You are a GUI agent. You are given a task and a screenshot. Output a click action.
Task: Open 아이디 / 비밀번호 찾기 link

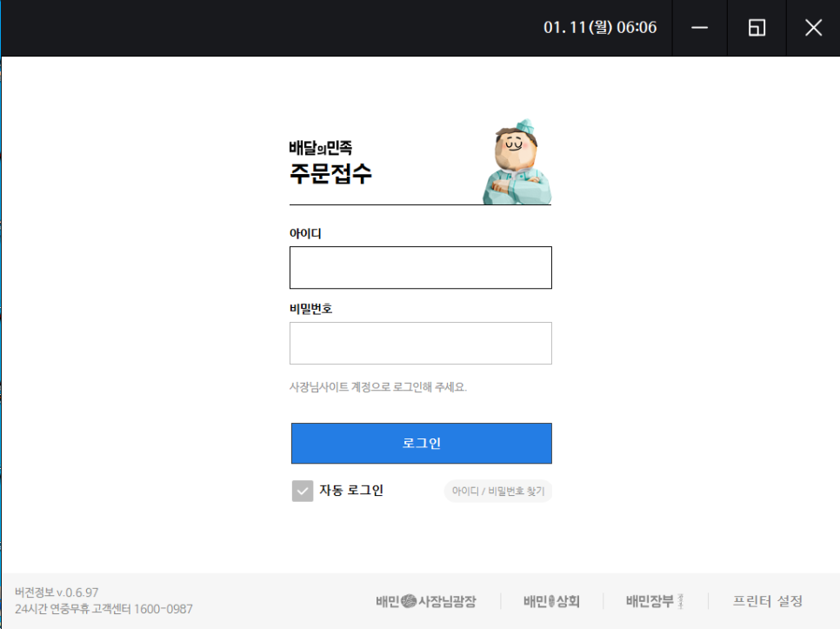[x=497, y=491]
